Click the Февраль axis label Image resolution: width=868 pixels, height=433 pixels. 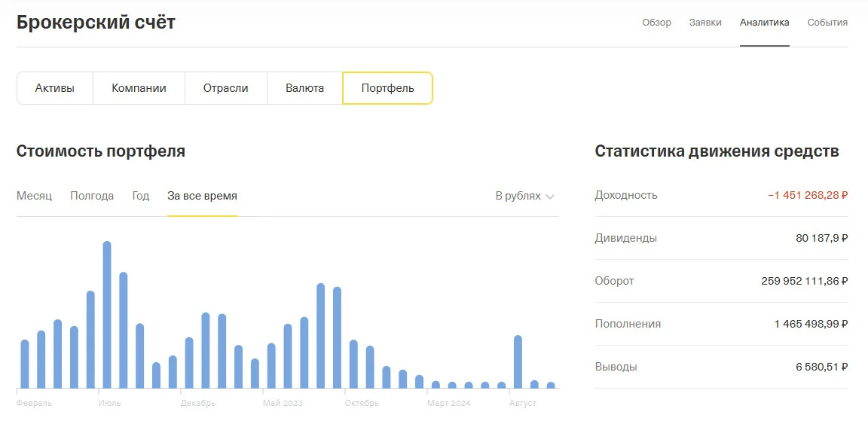35,403
